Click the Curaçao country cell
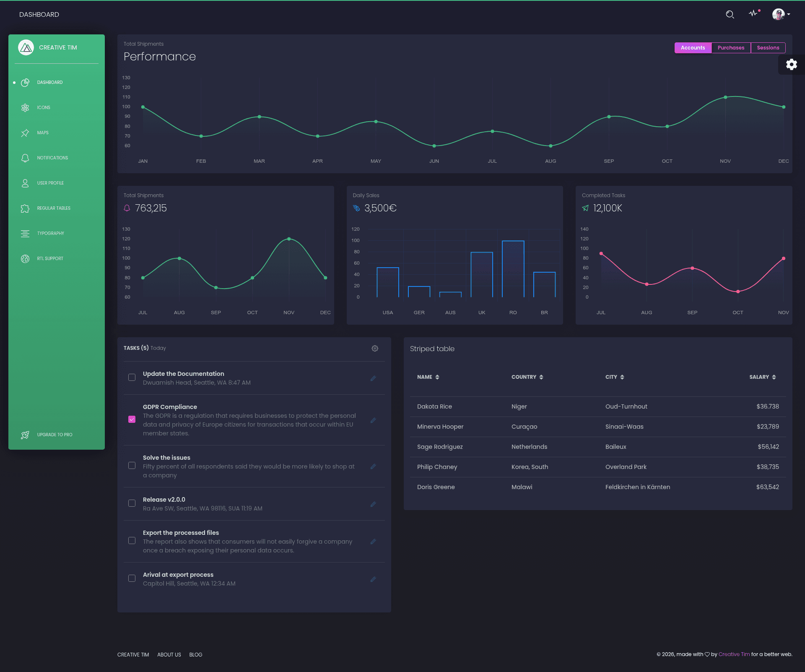Viewport: 805px width, 672px height. pos(524,427)
